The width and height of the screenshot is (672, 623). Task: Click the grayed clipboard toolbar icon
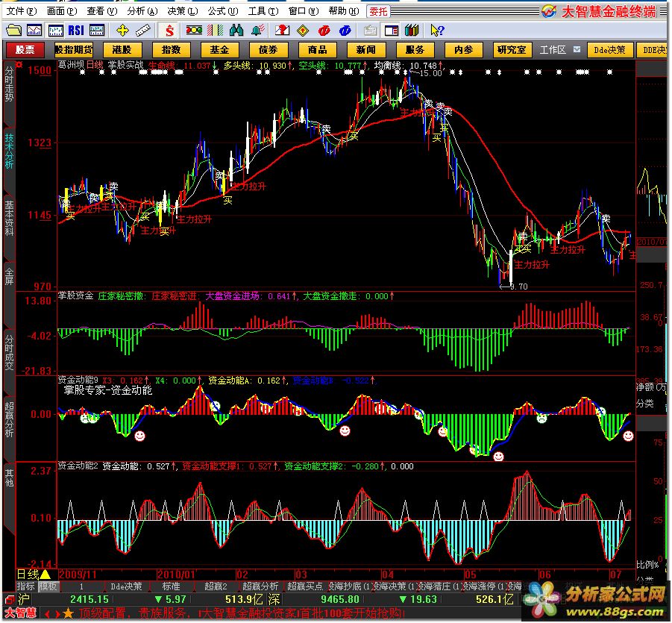pos(370,31)
